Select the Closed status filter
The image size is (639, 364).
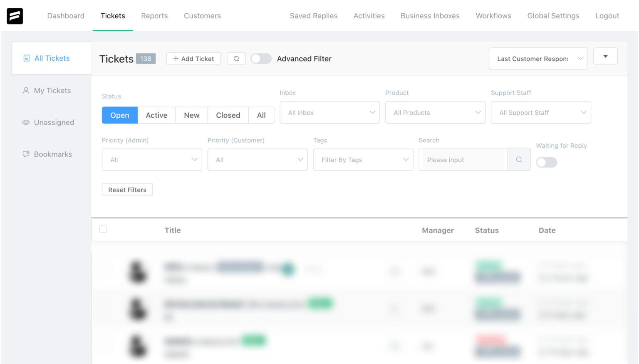click(x=228, y=115)
